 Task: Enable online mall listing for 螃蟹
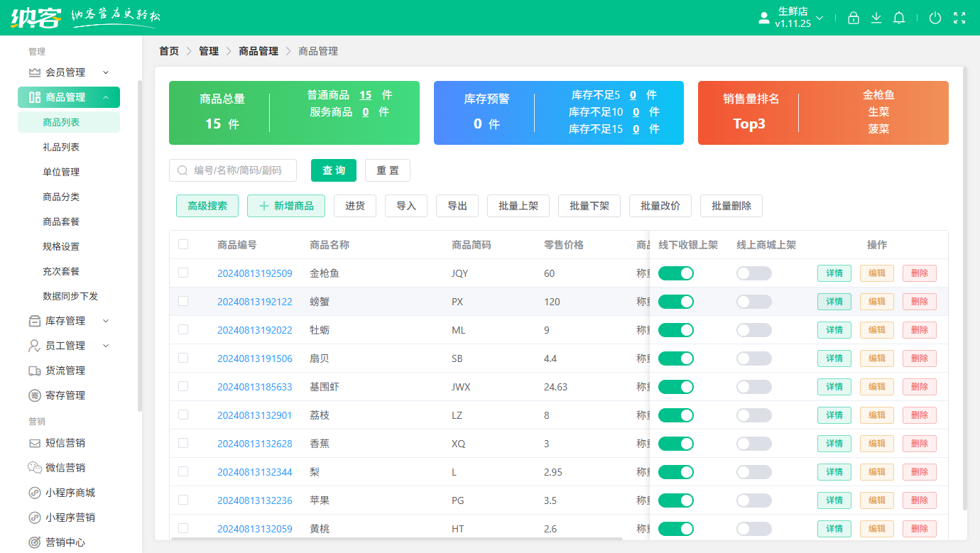point(753,302)
